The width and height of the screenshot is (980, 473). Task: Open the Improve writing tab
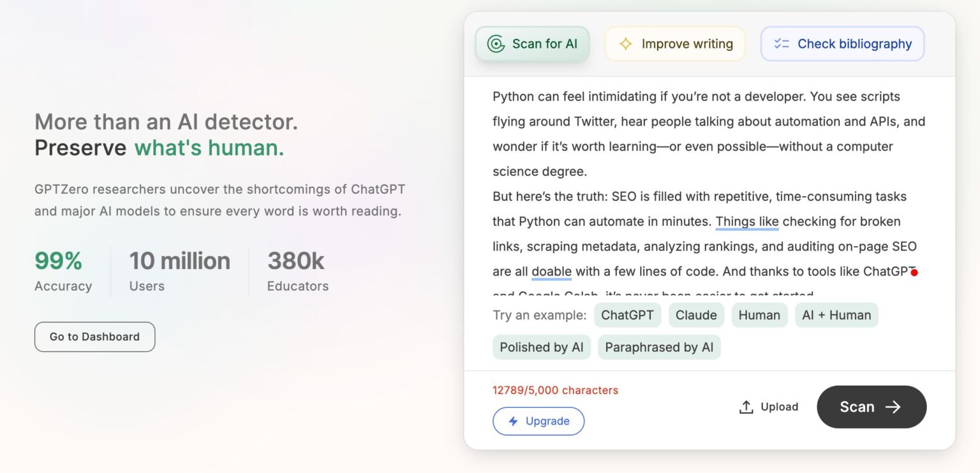(674, 43)
